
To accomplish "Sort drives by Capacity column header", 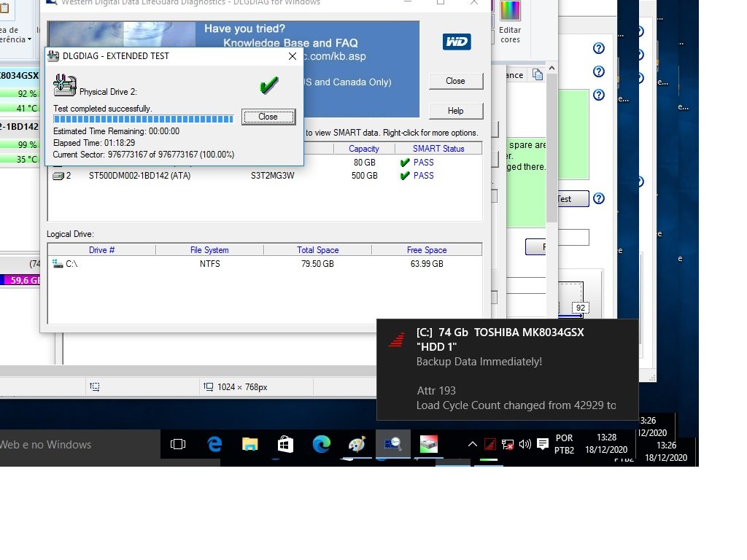I will 363,149.
